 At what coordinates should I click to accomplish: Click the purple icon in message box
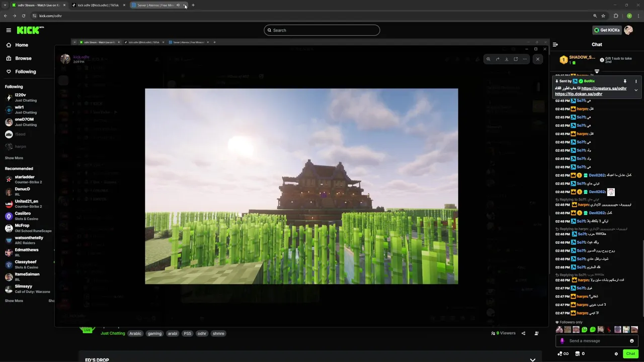(562, 341)
